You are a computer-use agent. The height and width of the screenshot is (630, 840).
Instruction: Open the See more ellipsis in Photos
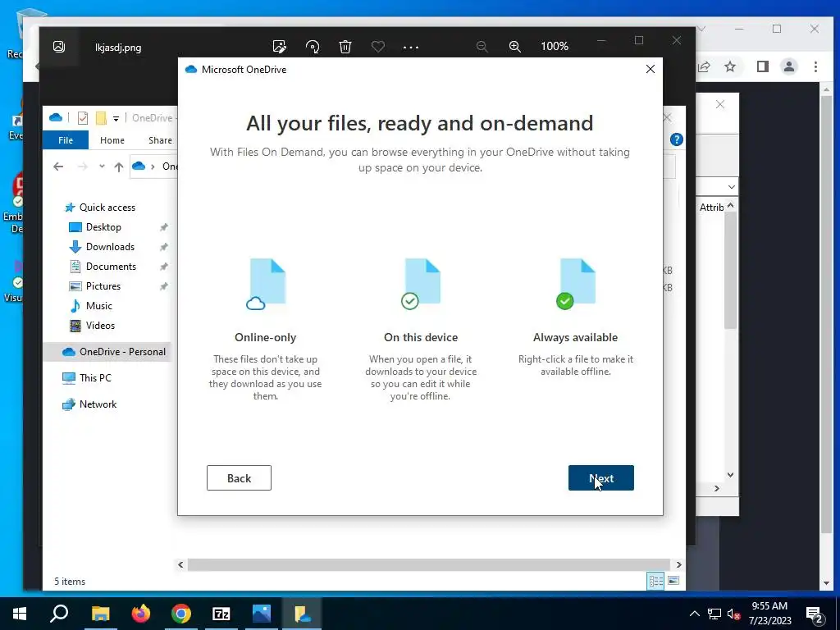pyautogui.click(x=411, y=47)
